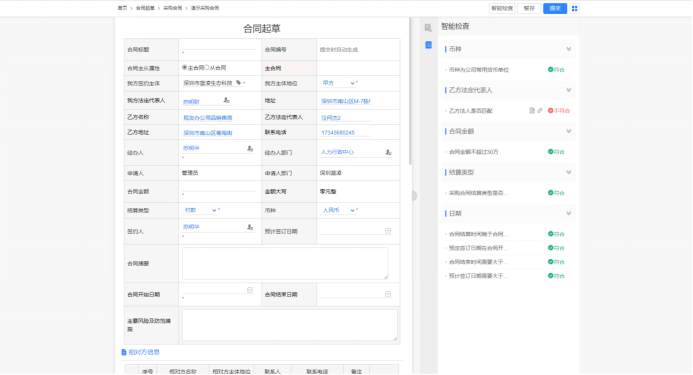Open calendar icon for 预计签订日期

[388, 231]
